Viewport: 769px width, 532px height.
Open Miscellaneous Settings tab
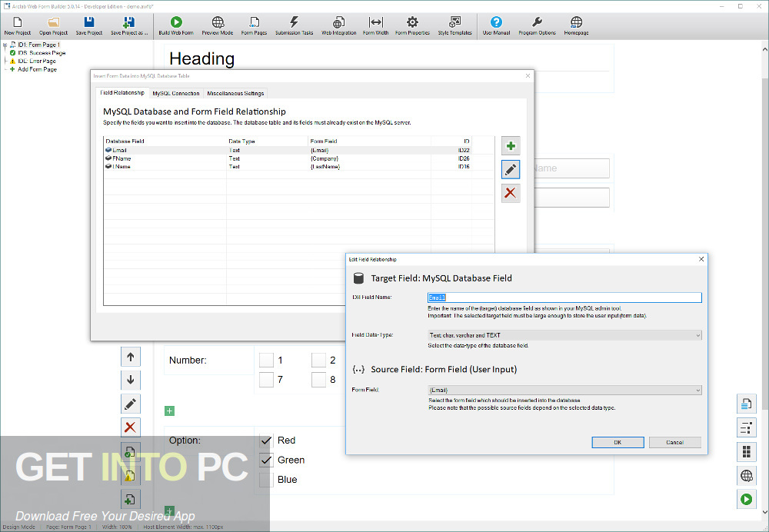235,93
